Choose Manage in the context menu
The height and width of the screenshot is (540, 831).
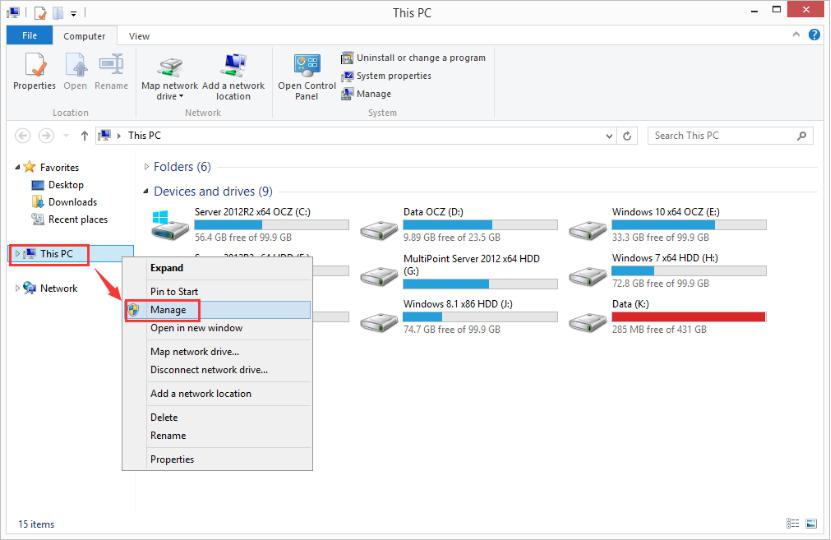pos(217,309)
